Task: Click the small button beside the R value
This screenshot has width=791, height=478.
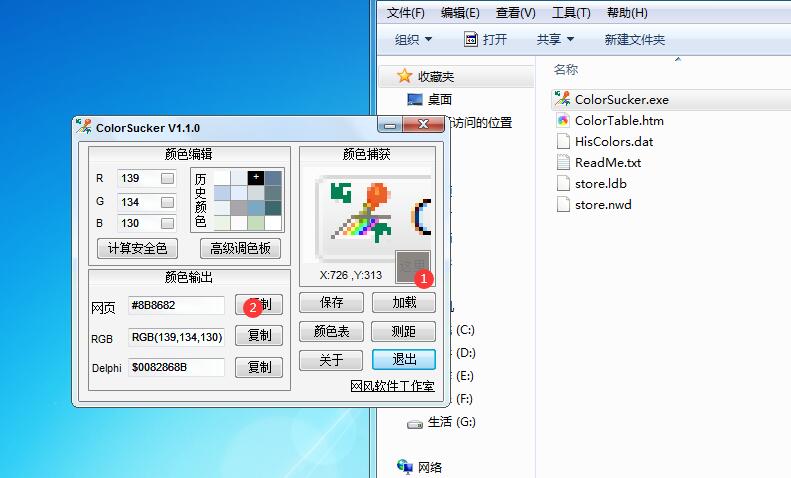Action: [x=167, y=178]
